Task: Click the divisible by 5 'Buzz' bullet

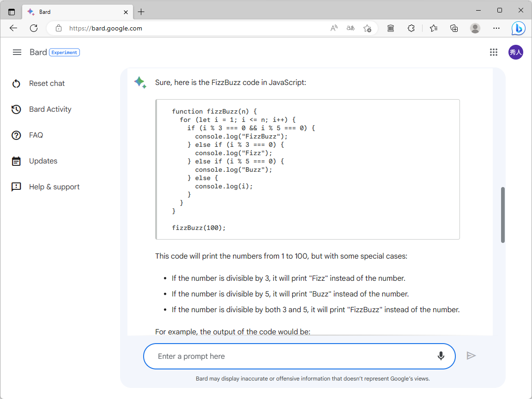Action: click(290, 294)
